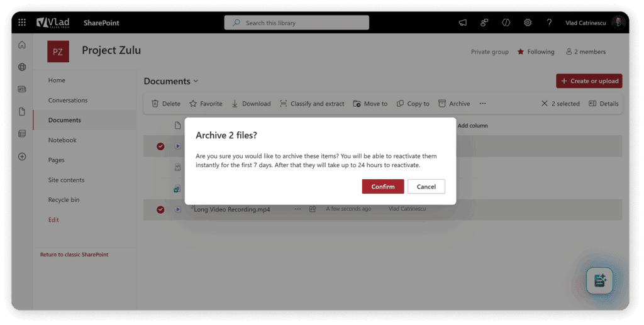This screenshot has height=325, width=644.
Task: Open the Details pane
Action: 603,103
